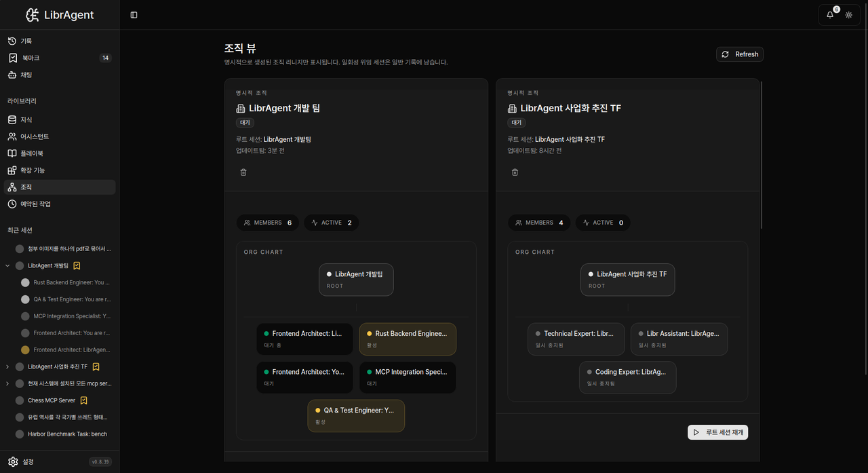Open 어시스턴트 library item
The width and height of the screenshot is (868, 473).
click(60, 136)
